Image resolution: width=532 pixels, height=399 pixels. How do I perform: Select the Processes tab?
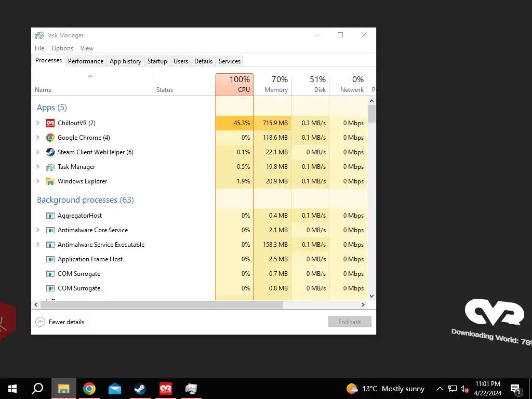(x=48, y=60)
